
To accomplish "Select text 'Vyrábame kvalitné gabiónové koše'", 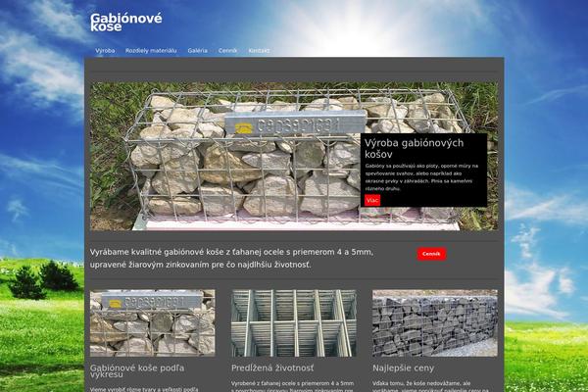I will (157, 252).
